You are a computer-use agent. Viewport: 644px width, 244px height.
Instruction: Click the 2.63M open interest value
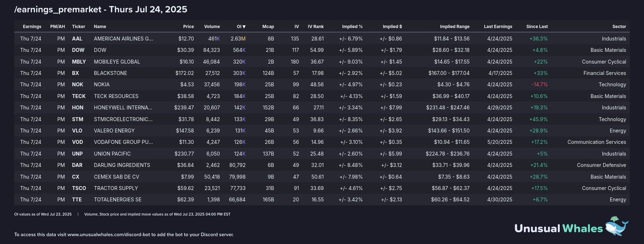click(238, 39)
